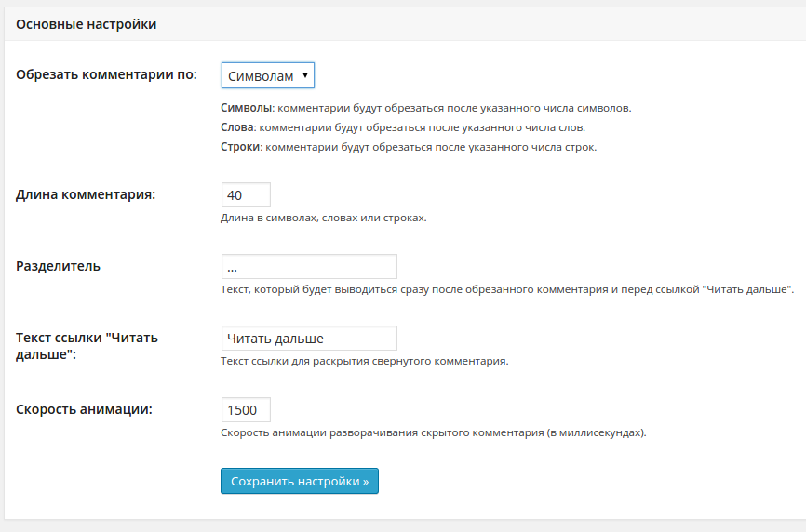Click the "Основные настройки" section header
This screenshot has width=806, height=532.
[x=87, y=24]
